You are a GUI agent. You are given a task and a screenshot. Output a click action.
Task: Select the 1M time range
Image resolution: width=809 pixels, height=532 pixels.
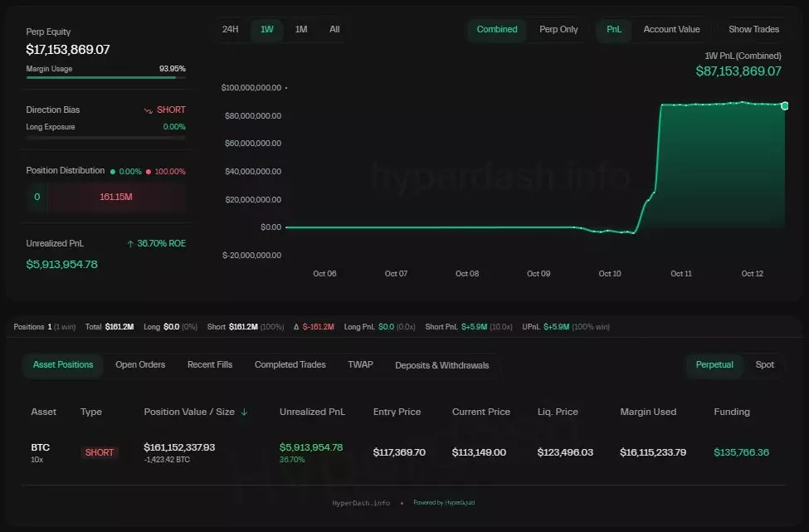coord(301,29)
